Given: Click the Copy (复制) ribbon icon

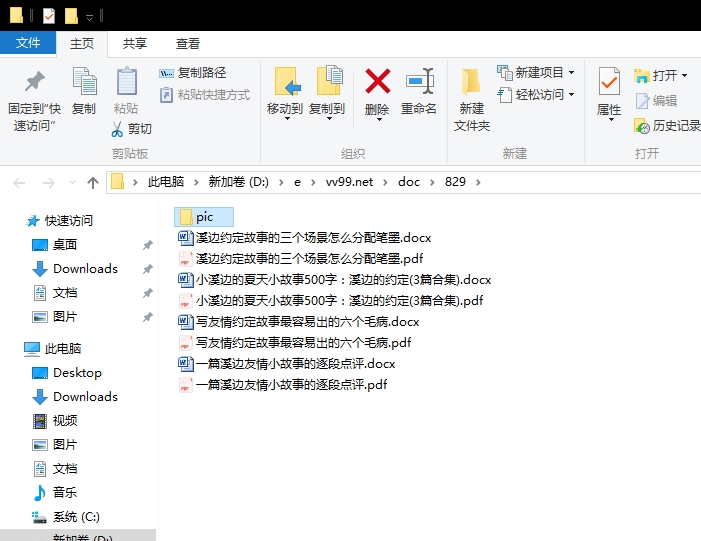Looking at the screenshot, I should (84, 82).
